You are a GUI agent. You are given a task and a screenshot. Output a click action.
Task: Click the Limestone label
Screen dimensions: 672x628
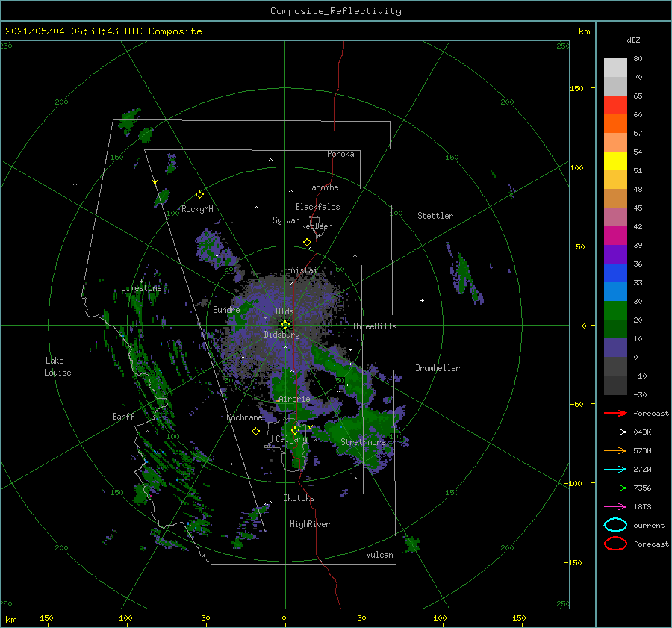click(x=141, y=288)
